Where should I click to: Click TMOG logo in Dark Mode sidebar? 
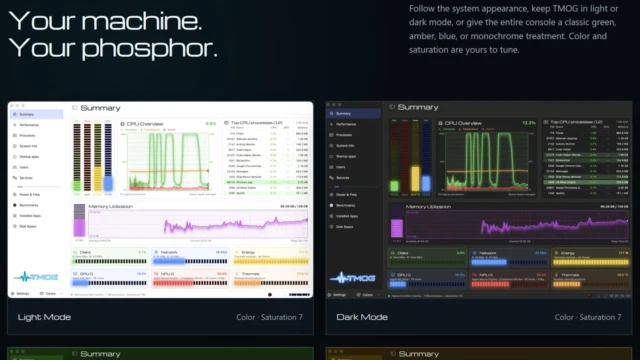[x=353, y=278]
